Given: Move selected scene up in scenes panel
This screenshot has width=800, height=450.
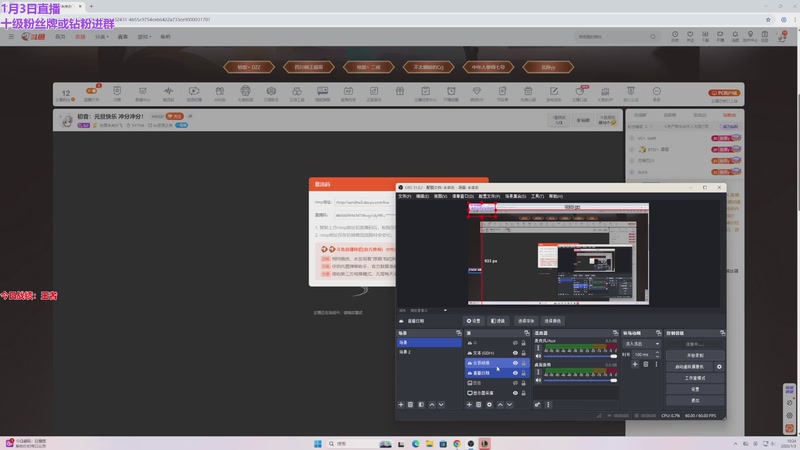Looking at the screenshot, I should click(432, 405).
